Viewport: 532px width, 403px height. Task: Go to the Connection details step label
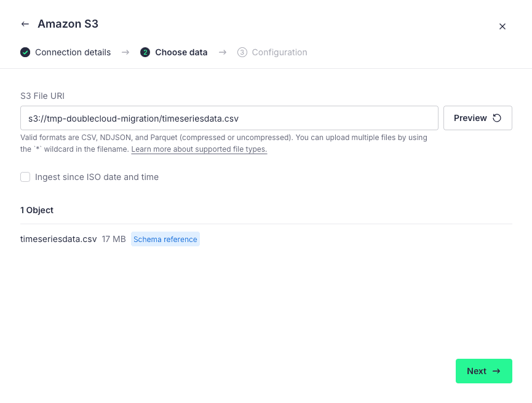pyautogui.click(x=73, y=52)
